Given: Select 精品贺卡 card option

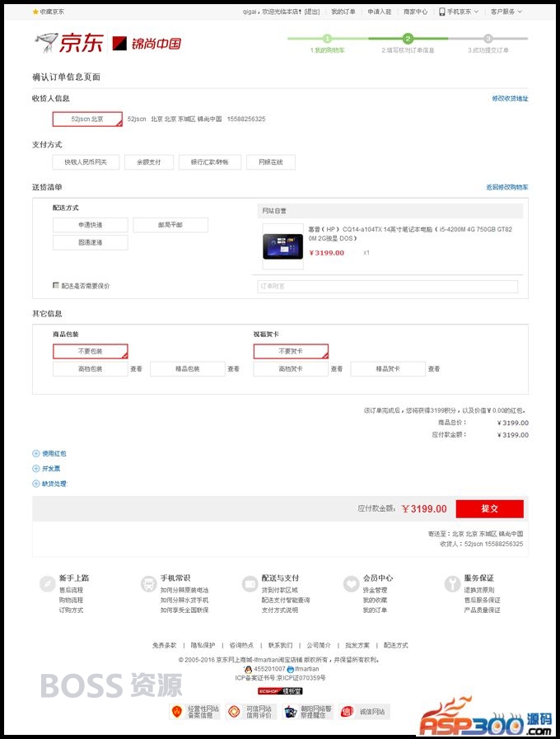Looking at the screenshot, I should tap(388, 368).
